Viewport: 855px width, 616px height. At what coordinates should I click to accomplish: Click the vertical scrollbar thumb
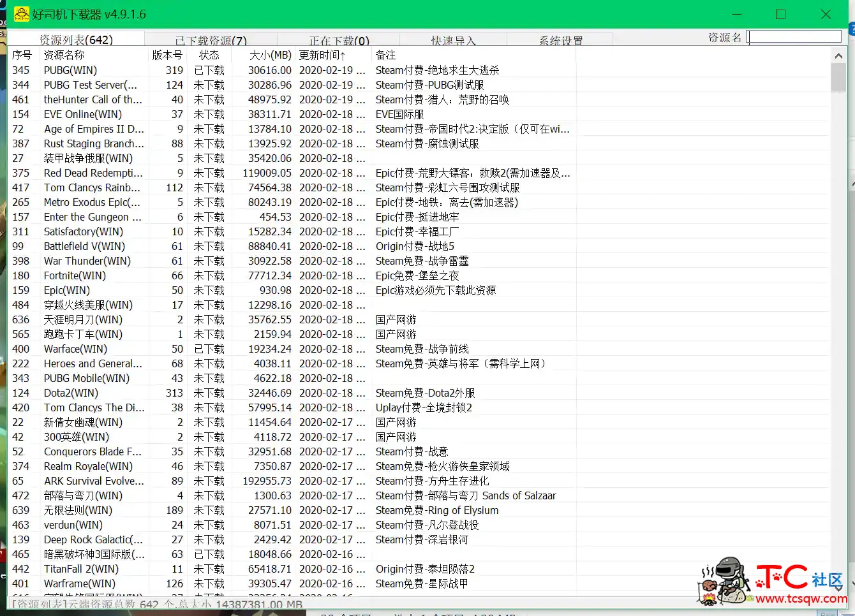838,77
